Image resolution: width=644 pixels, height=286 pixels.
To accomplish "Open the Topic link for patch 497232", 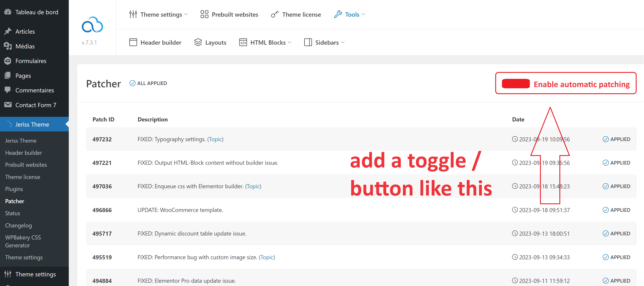I will click(215, 139).
